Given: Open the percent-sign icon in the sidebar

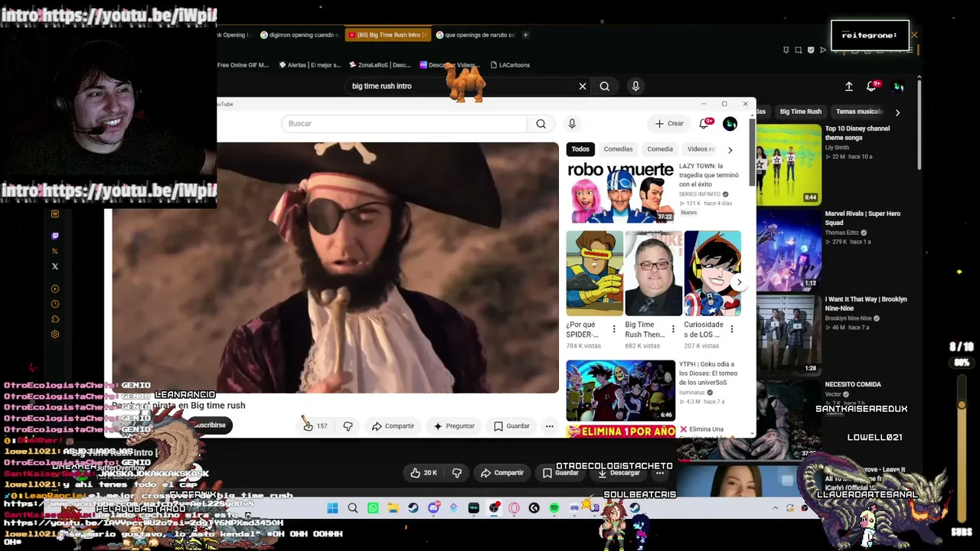Looking at the screenshot, I should pyautogui.click(x=54, y=251).
